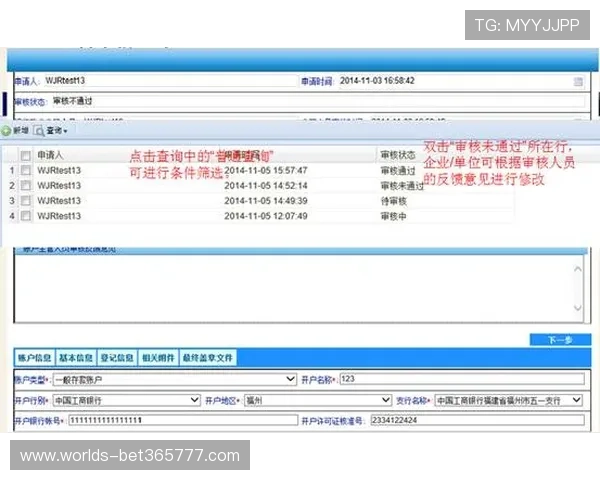Click the 审核通过 status in row 1
Viewport: 600px width, 480px height.
[x=398, y=170]
